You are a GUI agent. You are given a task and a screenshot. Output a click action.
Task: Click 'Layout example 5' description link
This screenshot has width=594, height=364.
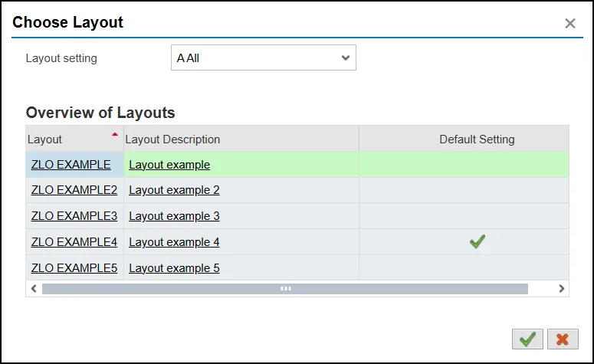(x=174, y=268)
